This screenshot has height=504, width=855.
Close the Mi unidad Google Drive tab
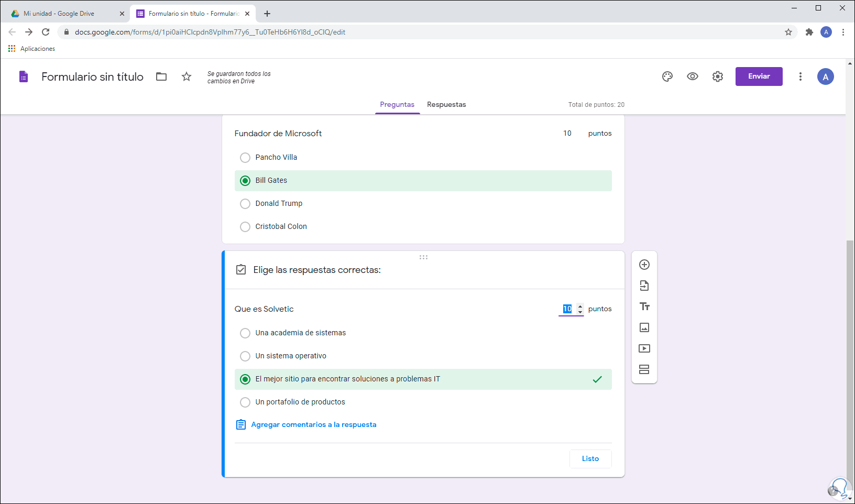[122, 14]
